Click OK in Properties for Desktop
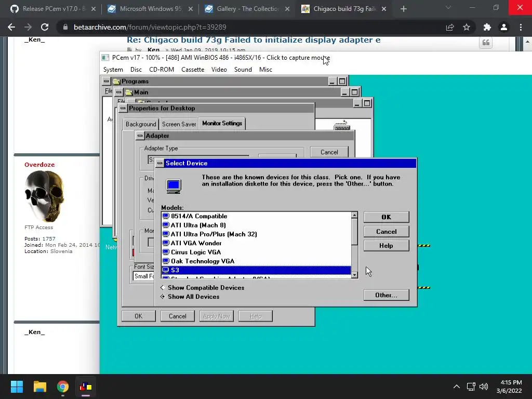532x399 pixels. [x=138, y=316]
